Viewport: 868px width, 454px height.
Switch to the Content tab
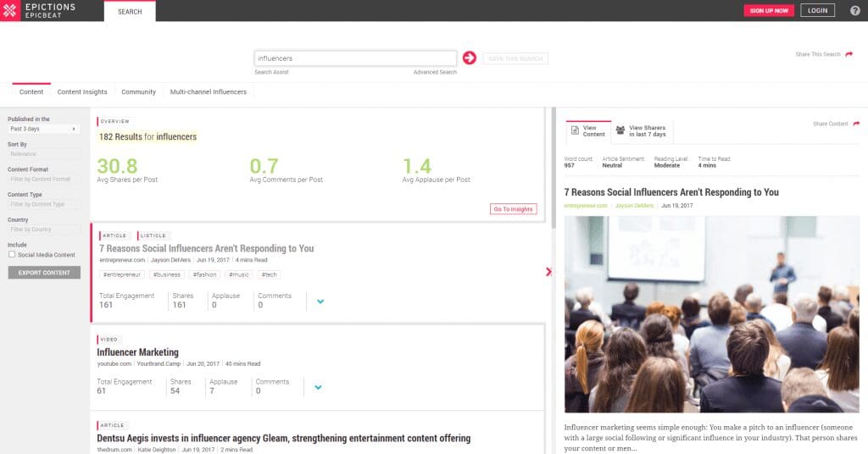pyautogui.click(x=31, y=91)
